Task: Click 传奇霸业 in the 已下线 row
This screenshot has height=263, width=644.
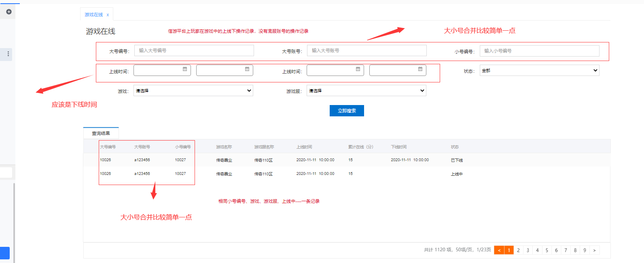Action: pos(224,160)
